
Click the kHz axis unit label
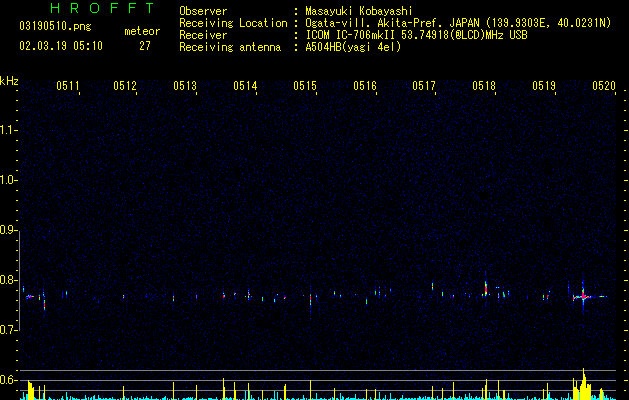coord(9,81)
